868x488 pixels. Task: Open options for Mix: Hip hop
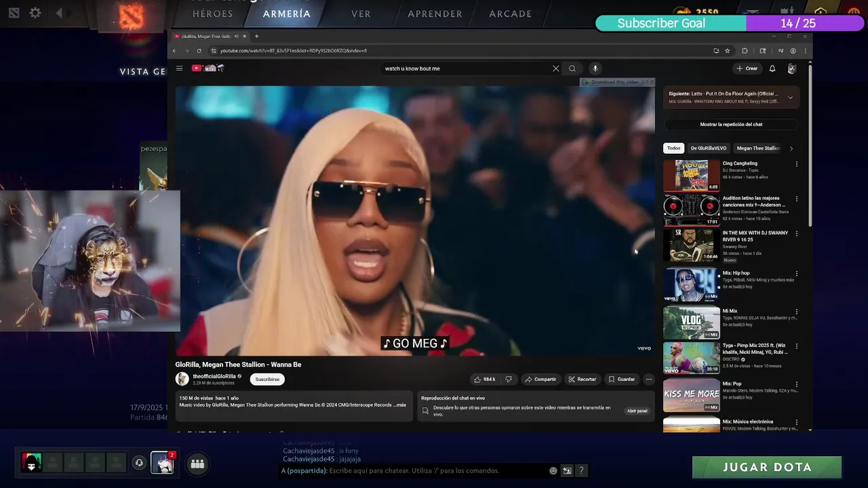pyautogui.click(x=797, y=274)
